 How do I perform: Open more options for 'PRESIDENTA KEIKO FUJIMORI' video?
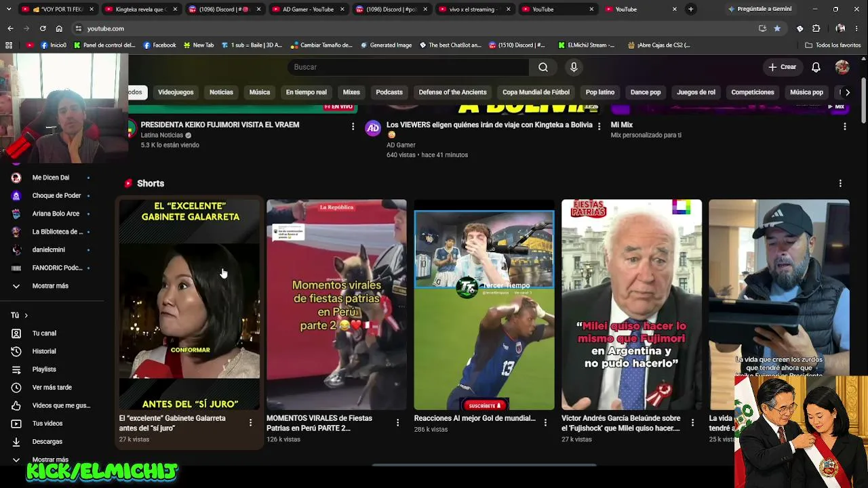pyautogui.click(x=353, y=127)
